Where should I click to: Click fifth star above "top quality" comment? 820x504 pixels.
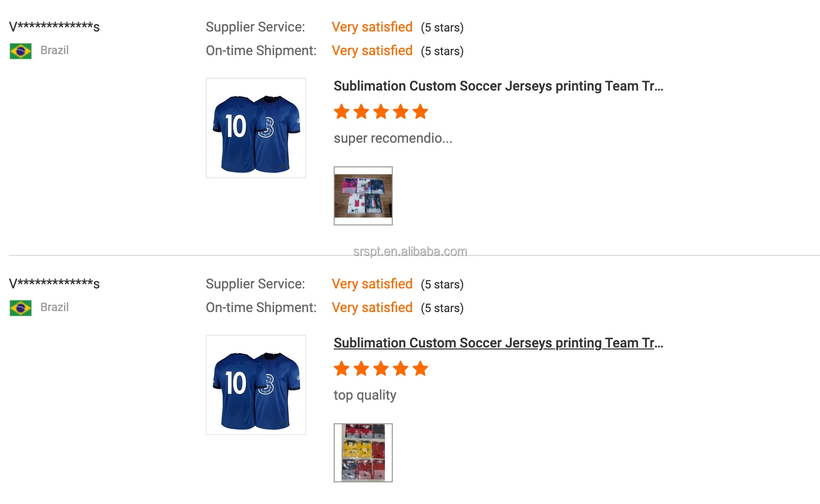coord(420,369)
